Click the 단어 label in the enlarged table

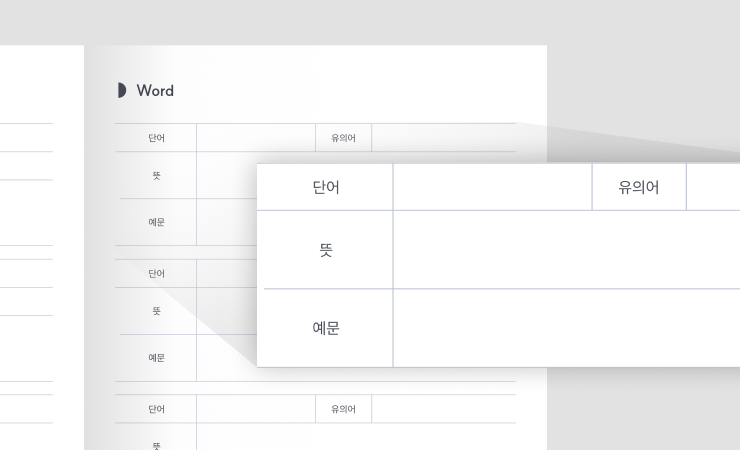[x=325, y=187]
